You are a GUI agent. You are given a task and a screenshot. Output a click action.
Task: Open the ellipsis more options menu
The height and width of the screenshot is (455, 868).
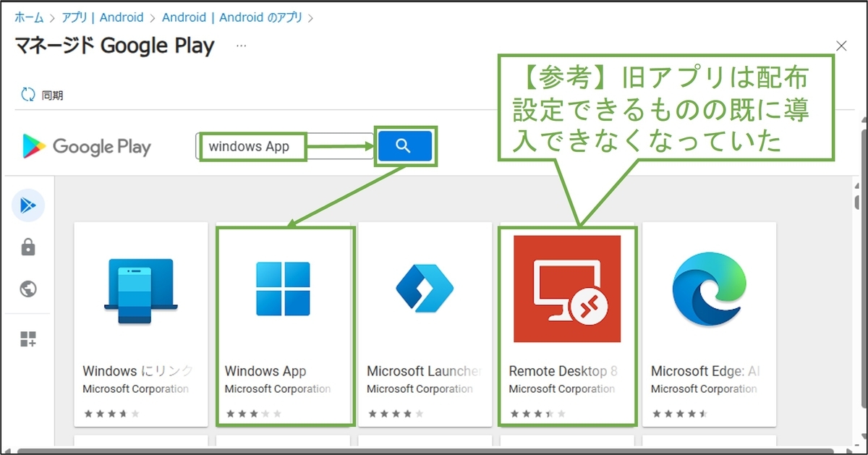[241, 46]
